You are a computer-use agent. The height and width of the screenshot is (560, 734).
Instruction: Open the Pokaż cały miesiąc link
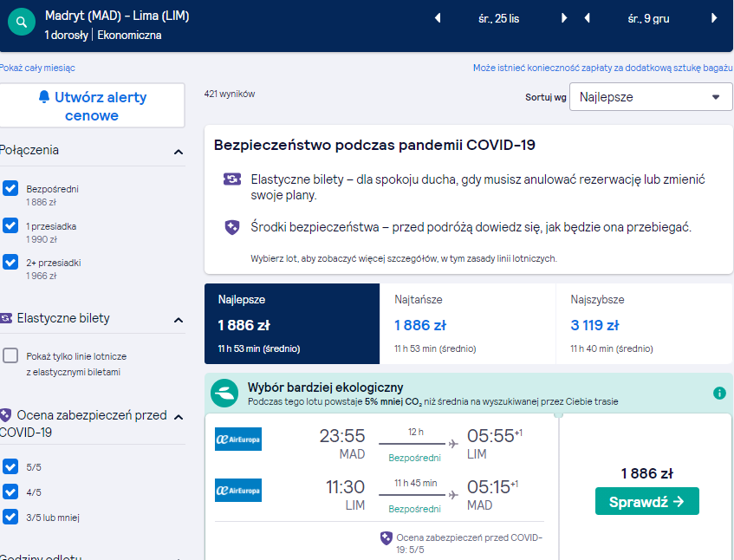(37, 68)
